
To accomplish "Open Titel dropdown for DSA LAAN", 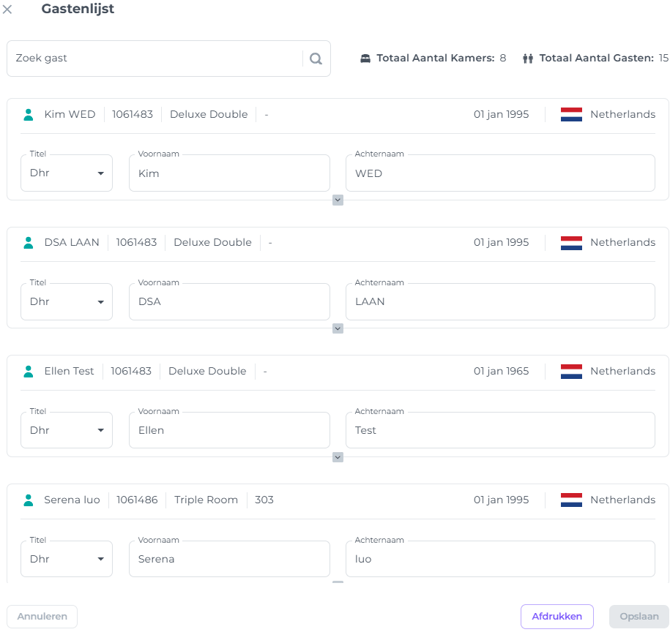I will pos(66,302).
